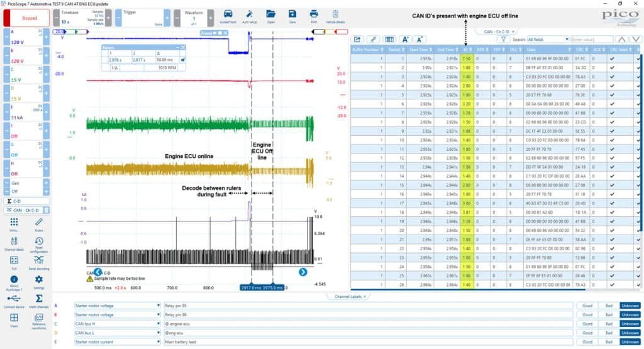Go to next search result arrow

coord(636,40)
